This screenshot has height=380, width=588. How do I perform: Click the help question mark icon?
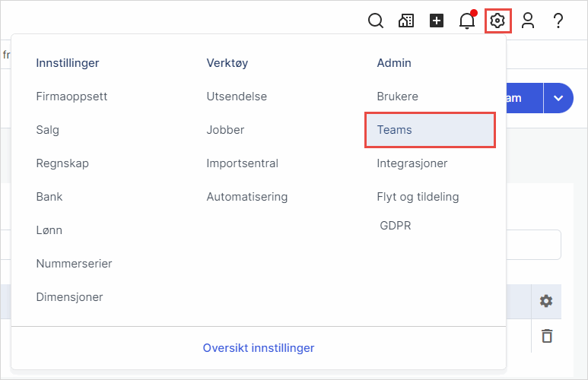(x=558, y=21)
